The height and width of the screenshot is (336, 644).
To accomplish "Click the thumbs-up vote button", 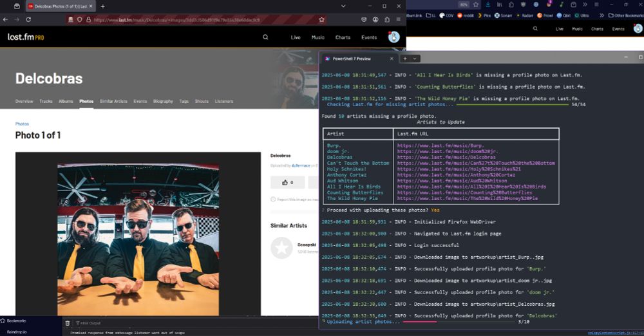I will (x=287, y=182).
